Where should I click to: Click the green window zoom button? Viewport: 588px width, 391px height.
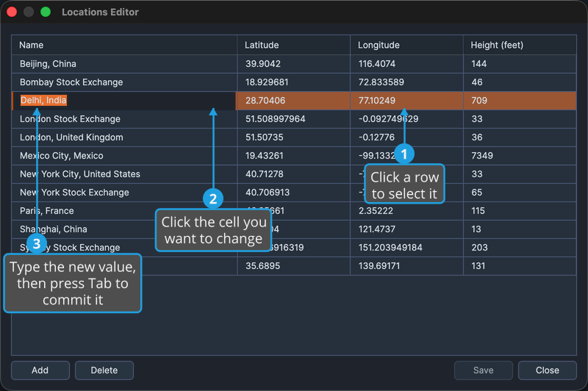pos(46,12)
